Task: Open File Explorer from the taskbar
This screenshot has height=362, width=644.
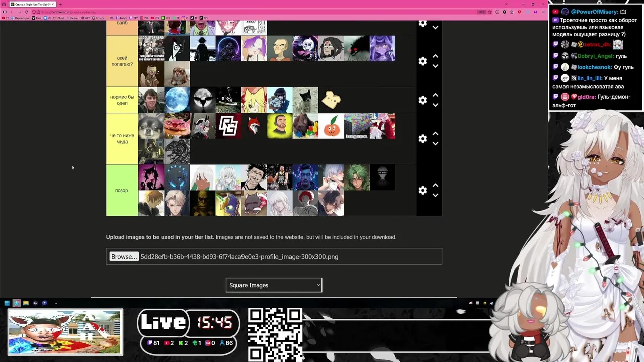Action: coord(26,303)
